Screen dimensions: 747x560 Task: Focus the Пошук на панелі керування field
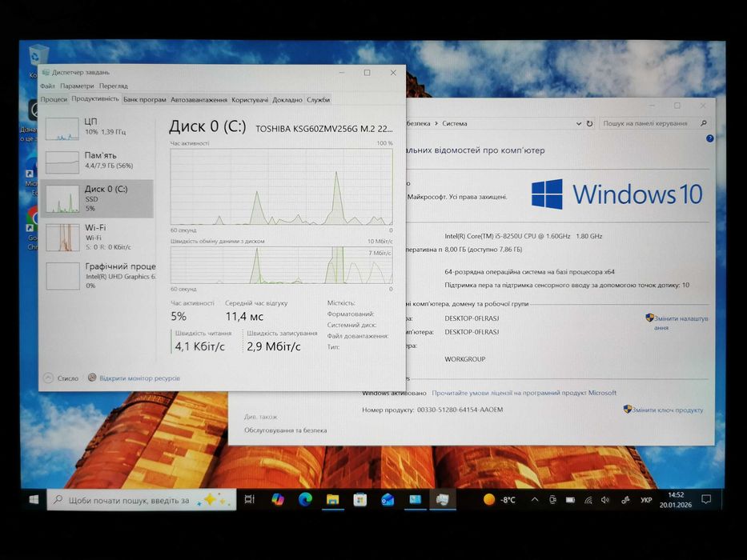655,123
